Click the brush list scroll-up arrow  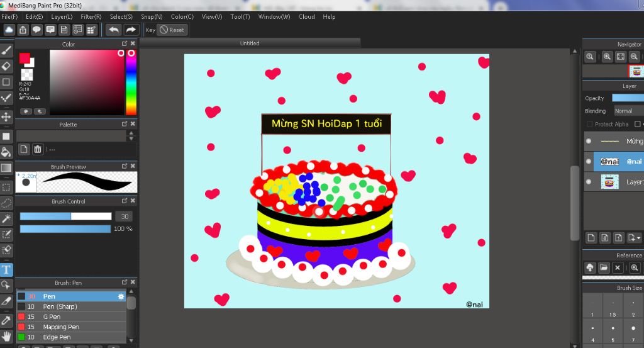131,291
